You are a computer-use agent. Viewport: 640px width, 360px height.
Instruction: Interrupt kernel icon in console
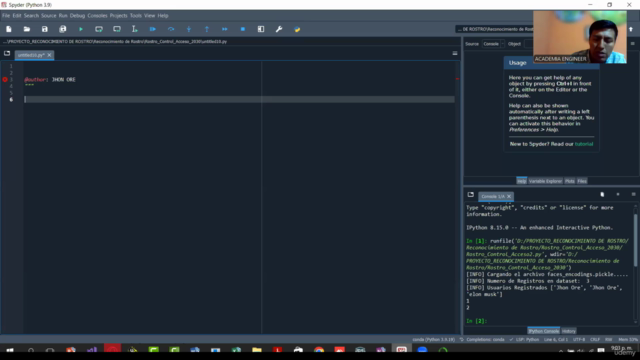point(618,195)
